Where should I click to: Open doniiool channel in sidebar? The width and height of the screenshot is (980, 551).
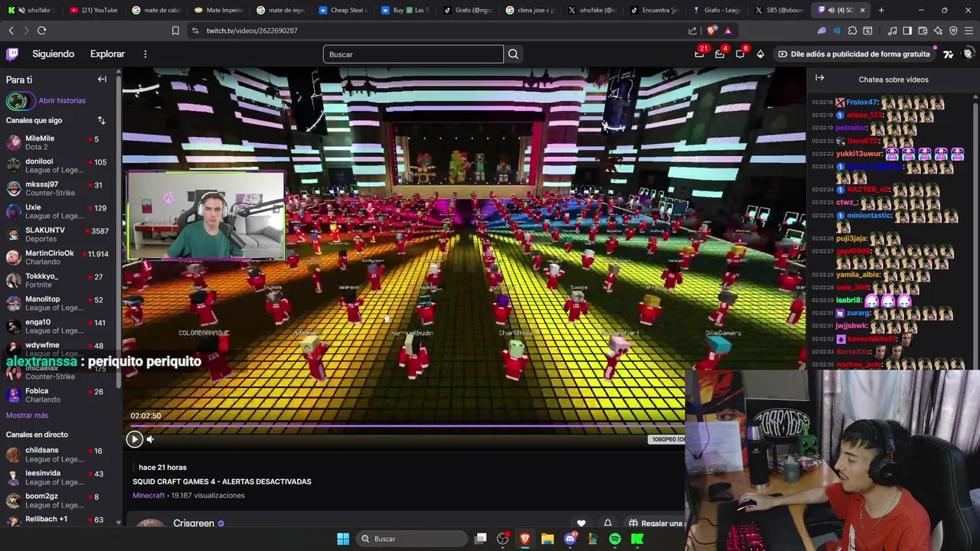coord(60,165)
